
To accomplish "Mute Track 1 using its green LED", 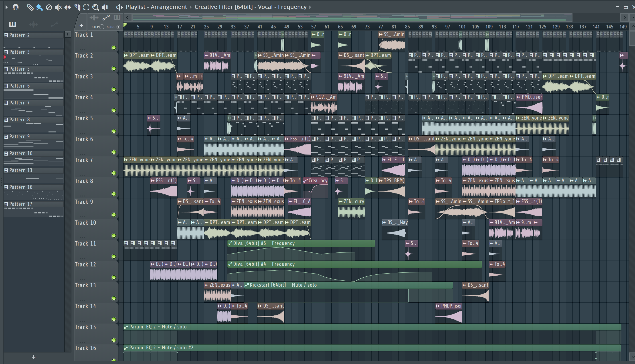I will (x=114, y=48).
